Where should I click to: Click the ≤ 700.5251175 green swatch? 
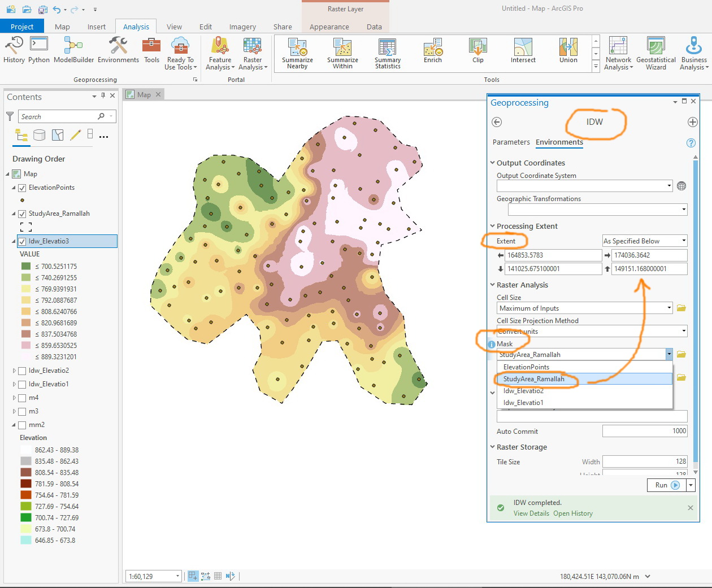[x=26, y=267]
